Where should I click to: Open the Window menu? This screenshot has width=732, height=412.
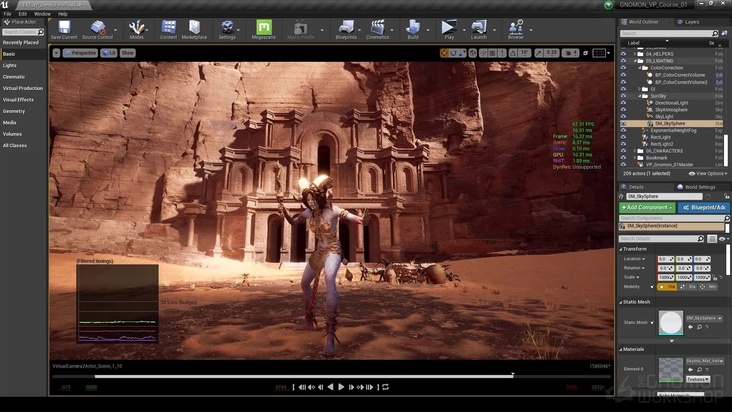click(x=42, y=14)
